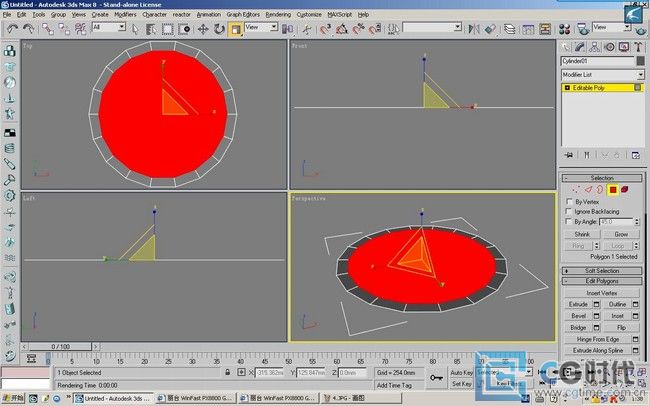
Task: Enable the By Vertex checkbox
Action: 569,202
